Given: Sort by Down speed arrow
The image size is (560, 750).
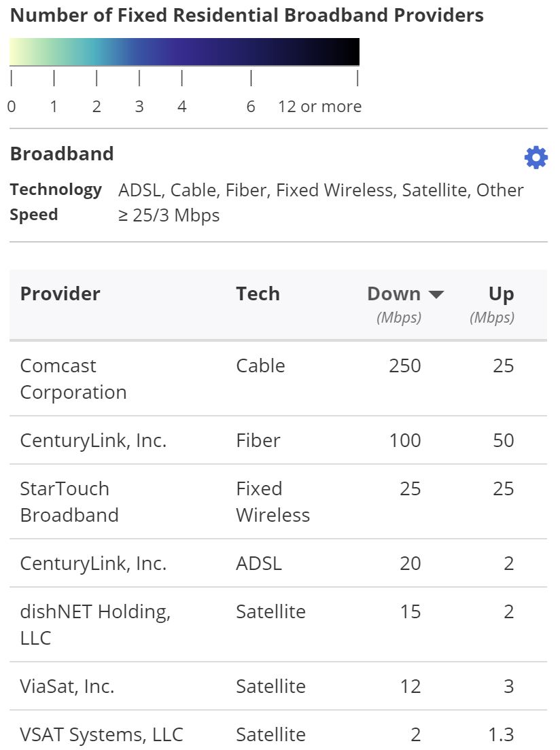Looking at the screenshot, I should (x=436, y=294).
